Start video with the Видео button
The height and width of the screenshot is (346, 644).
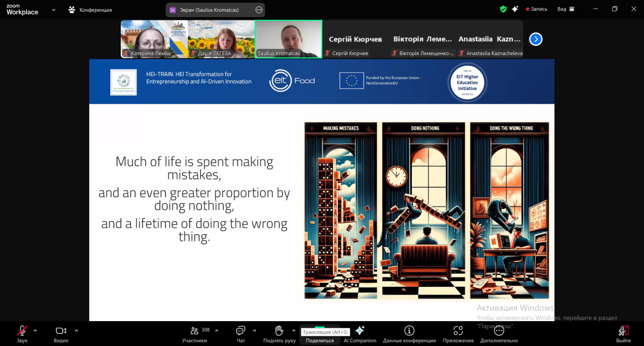click(x=61, y=334)
